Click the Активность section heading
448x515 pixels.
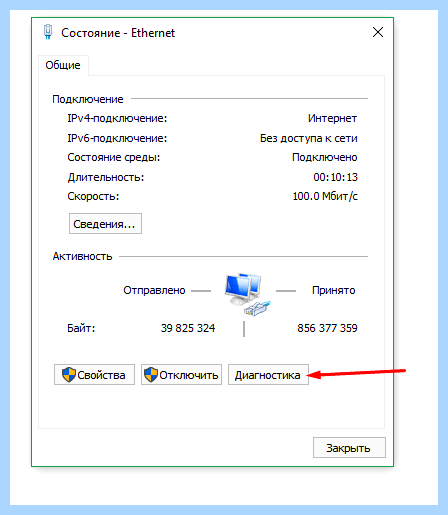click(82, 256)
